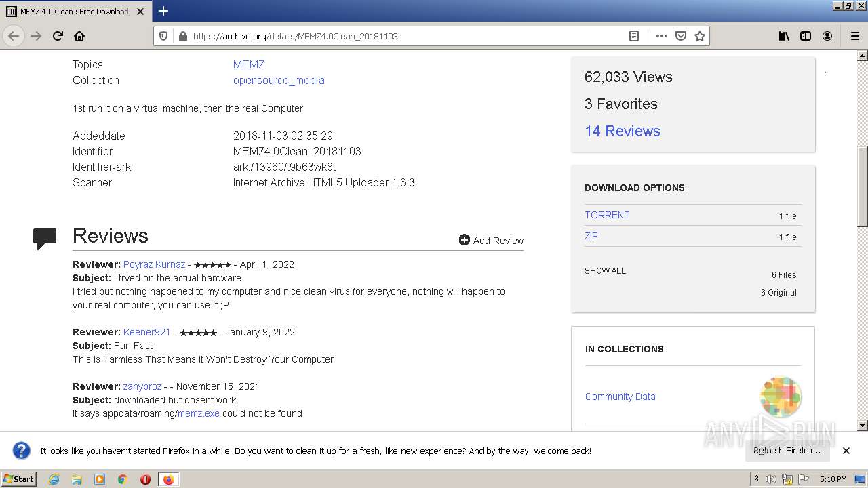Open the volume speaker tray icon
868x488 pixels.
(x=771, y=479)
